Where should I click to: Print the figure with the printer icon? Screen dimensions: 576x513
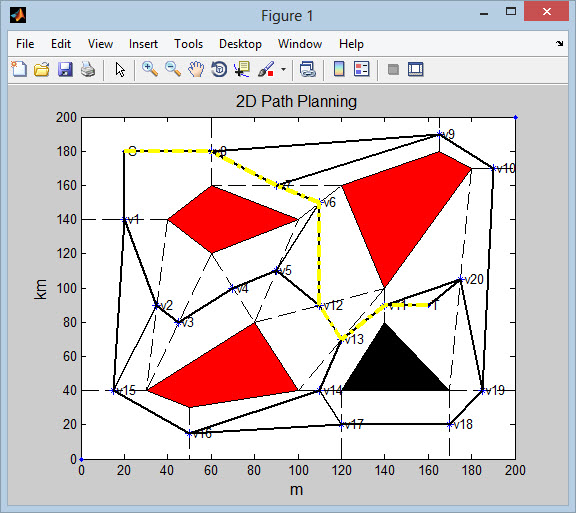[88, 69]
